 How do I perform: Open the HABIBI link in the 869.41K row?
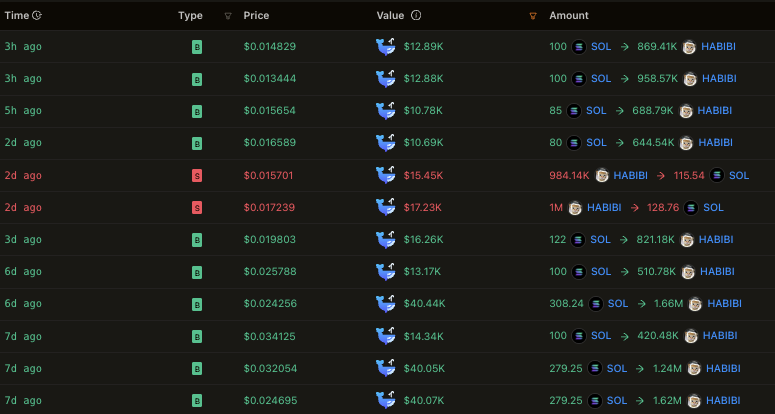click(x=718, y=46)
